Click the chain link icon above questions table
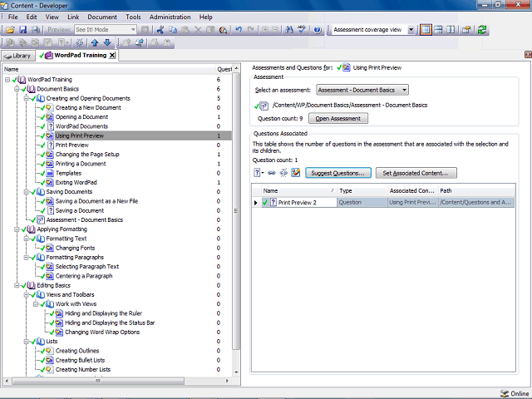The width and height of the screenshot is (532, 399). coord(272,173)
